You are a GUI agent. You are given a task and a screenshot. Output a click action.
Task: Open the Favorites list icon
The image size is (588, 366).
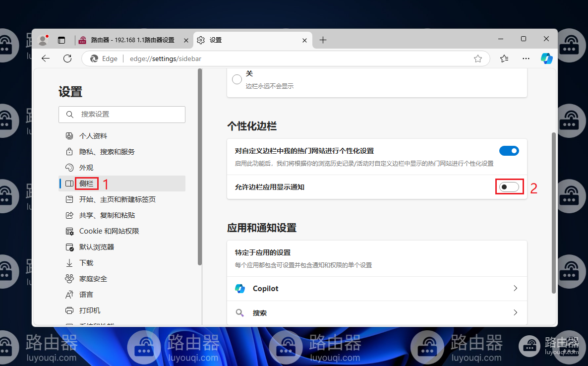tap(504, 59)
